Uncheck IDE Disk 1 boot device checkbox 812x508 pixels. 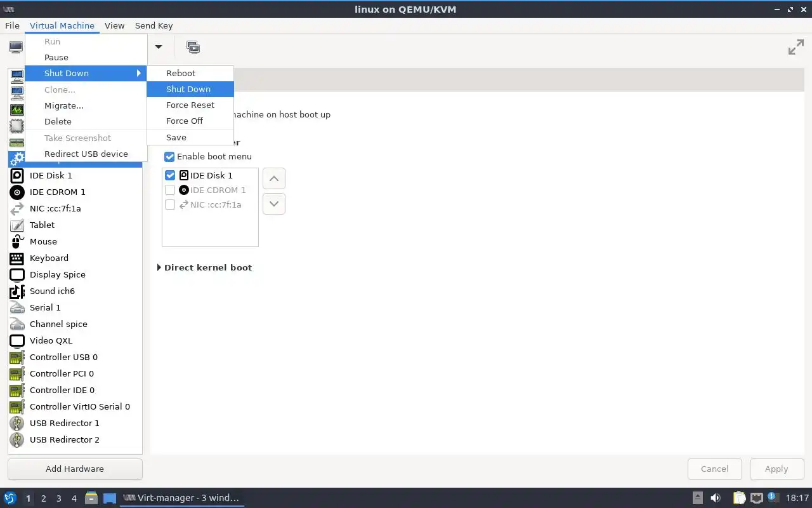[x=170, y=175]
